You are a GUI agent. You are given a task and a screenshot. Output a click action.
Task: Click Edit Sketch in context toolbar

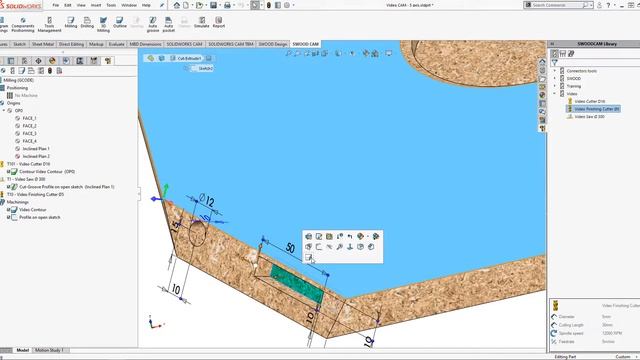click(319, 236)
